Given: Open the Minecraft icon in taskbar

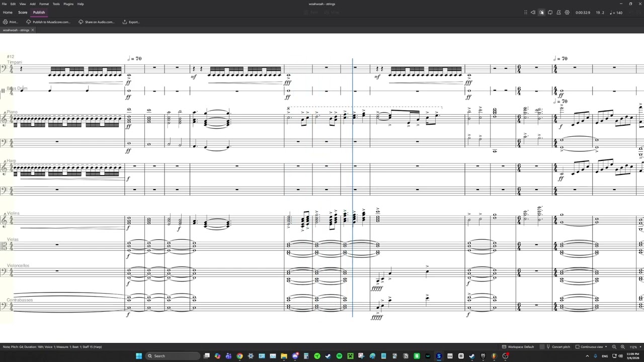Looking at the screenshot, I should (350, 356).
